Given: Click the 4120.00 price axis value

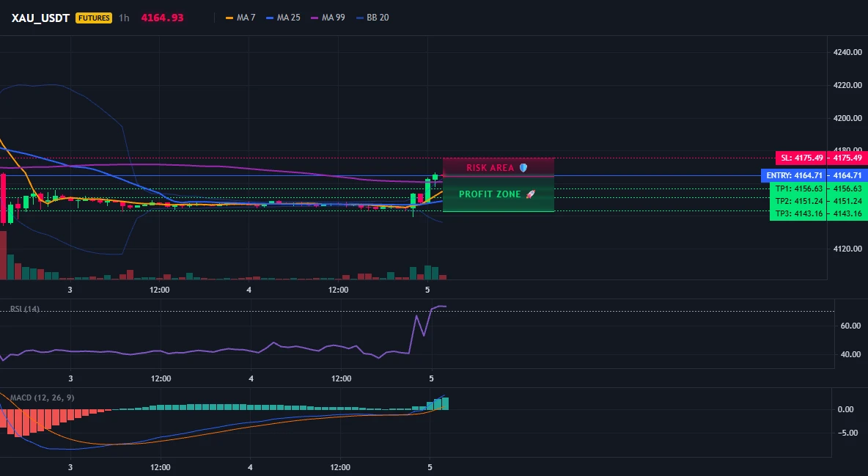Looking at the screenshot, I should (847, 249).
